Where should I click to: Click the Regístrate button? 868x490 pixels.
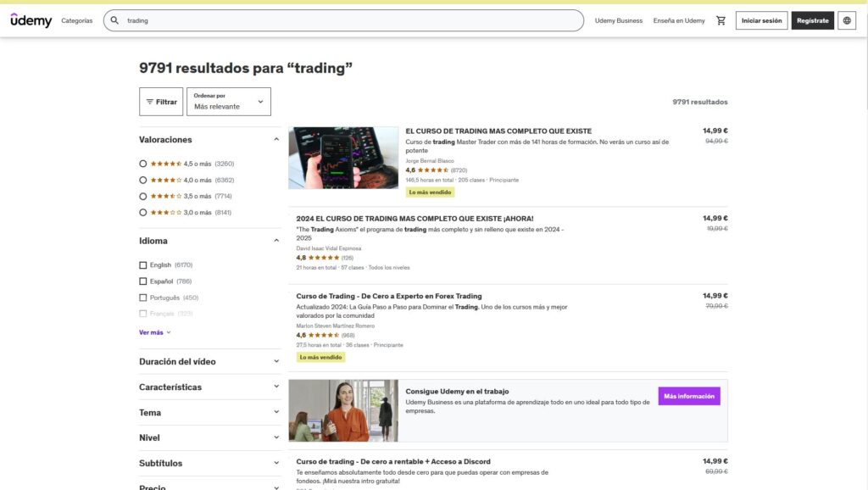(813, 20)
